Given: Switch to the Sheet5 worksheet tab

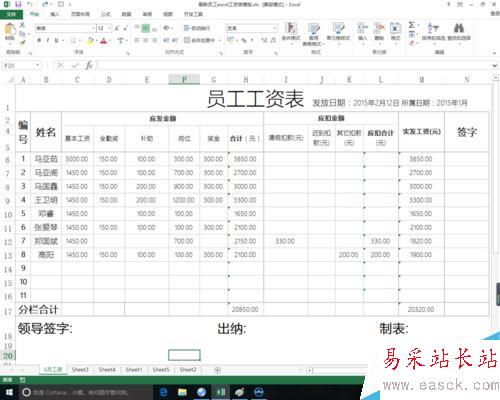Looking at the screenshot, I should pyautogui.click(x=161, y=370).
